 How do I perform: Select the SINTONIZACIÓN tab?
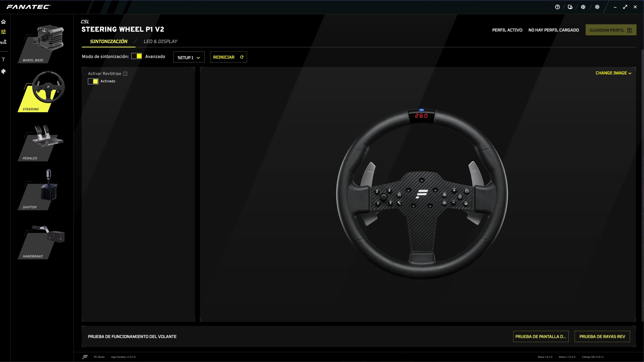(109, 41)
